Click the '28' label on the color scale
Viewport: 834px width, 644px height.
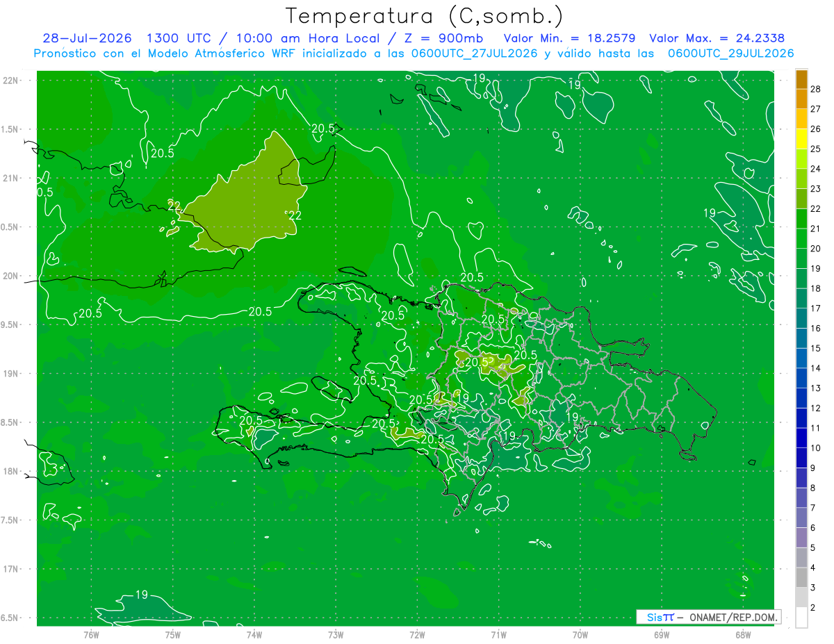pos(817,89)
